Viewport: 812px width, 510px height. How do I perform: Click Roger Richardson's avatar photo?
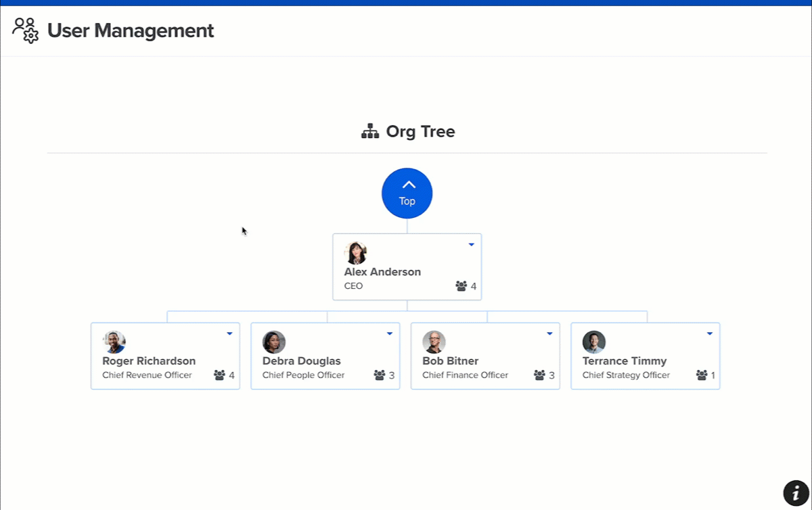[x=113, y=342]
